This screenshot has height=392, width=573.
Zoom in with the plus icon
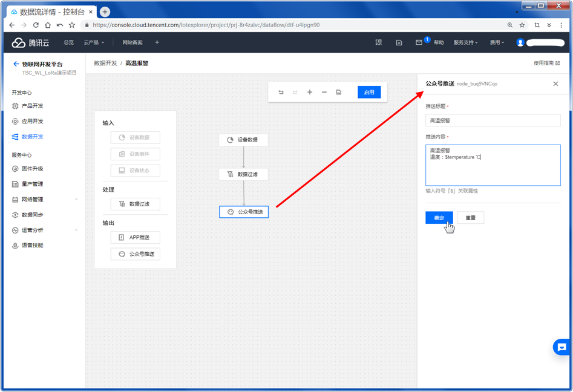(x=310, y=92)
